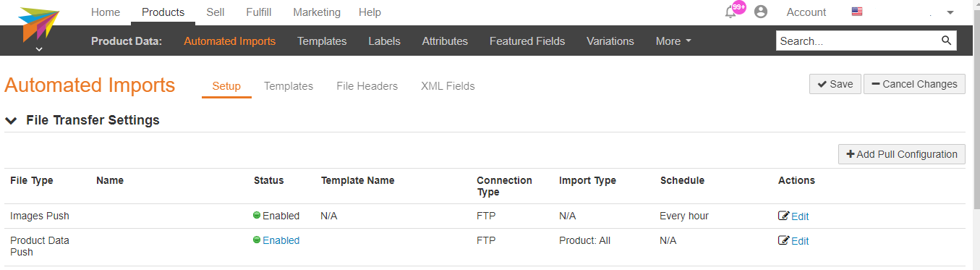Image resolution: width=980 pixels, height=270 pixels.
Task: Collapse the File Transfer Settings section
Action: coord(11,121)
